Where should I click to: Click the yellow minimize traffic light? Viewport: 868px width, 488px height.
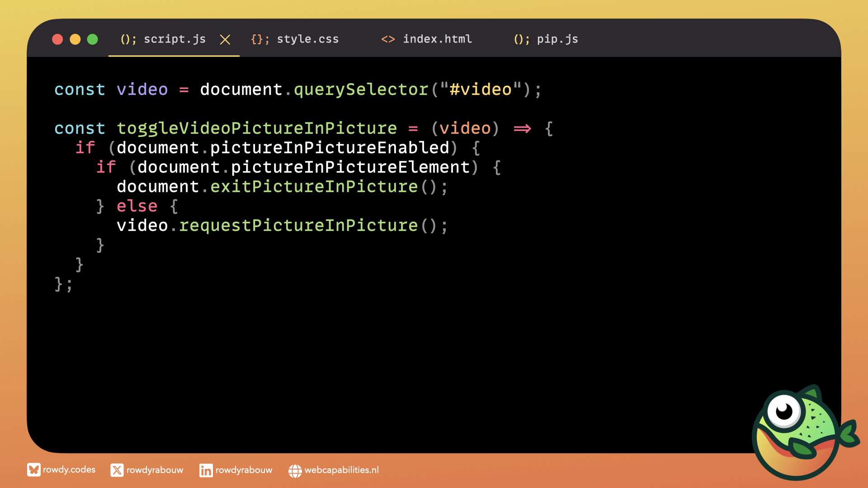(75, 39)
